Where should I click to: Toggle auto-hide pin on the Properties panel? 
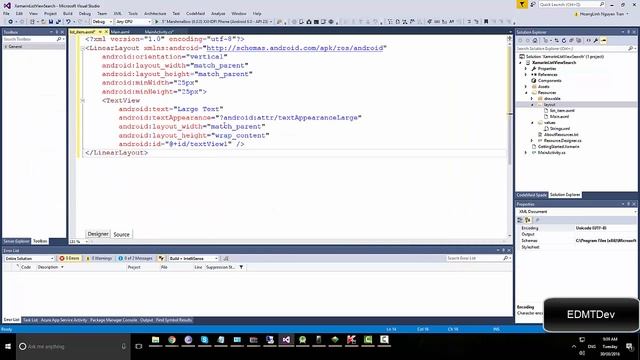tap(629, 204)
